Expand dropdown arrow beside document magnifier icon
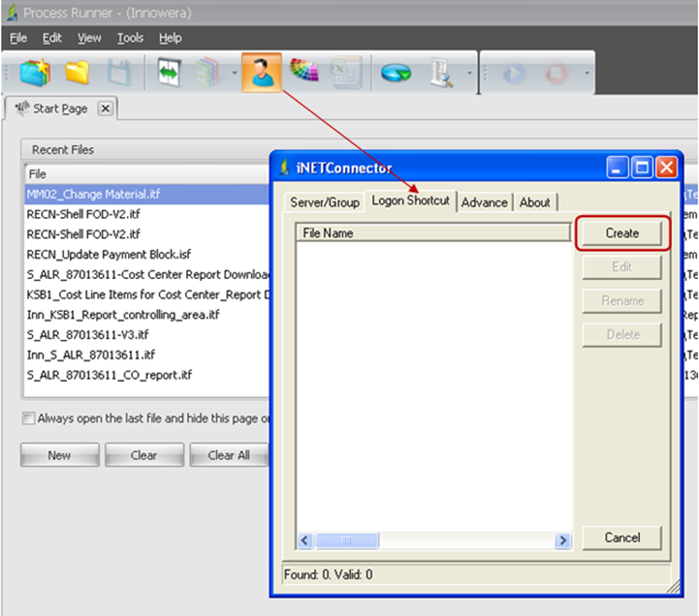 [468, 73]
